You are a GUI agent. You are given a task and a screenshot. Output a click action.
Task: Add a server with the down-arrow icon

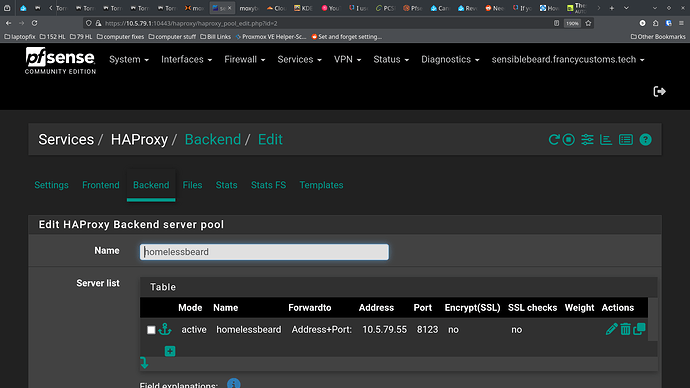pos(144,363)
